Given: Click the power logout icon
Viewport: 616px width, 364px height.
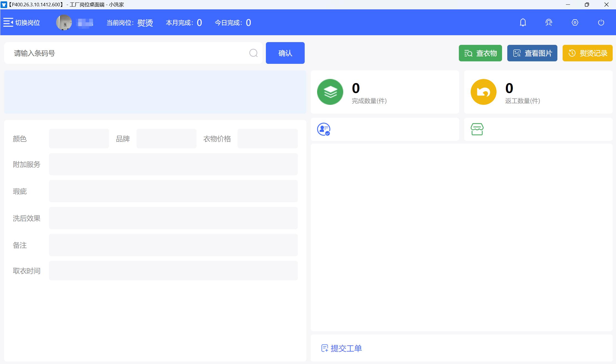Looking at the screenshot, I should click(x=601, y=23).
